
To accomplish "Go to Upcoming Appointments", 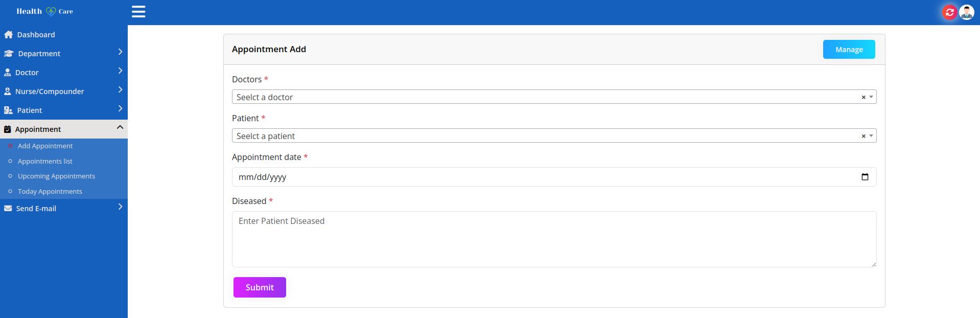I will pyautogui.click(x=56, y=176).
